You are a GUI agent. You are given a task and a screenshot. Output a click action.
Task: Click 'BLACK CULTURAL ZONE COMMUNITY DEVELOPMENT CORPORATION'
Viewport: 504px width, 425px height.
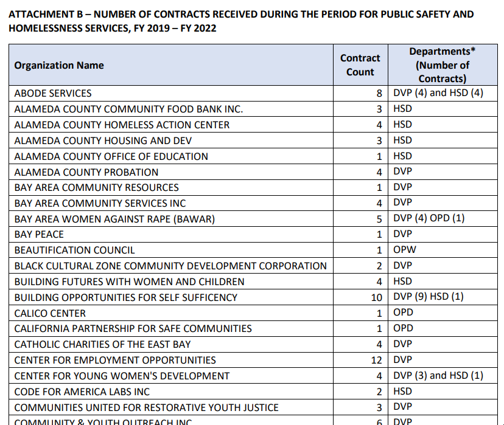click(170, 266)
